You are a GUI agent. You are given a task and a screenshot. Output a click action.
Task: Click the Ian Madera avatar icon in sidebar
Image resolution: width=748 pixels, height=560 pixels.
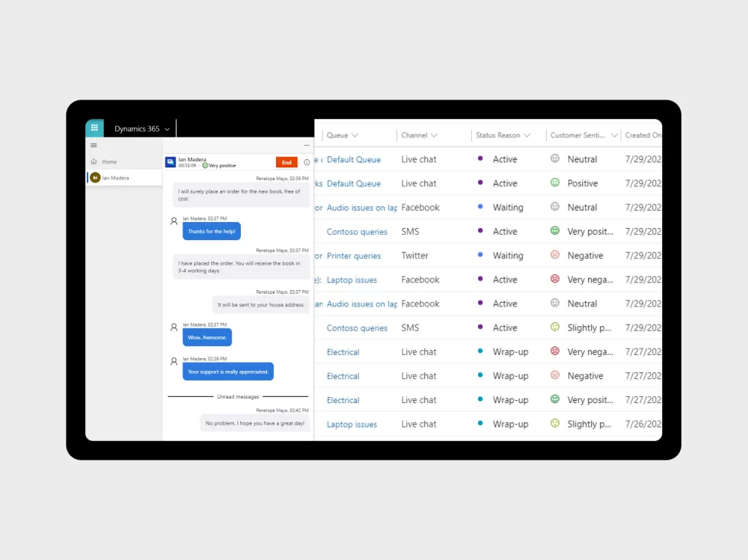click(x=95, y=178)
